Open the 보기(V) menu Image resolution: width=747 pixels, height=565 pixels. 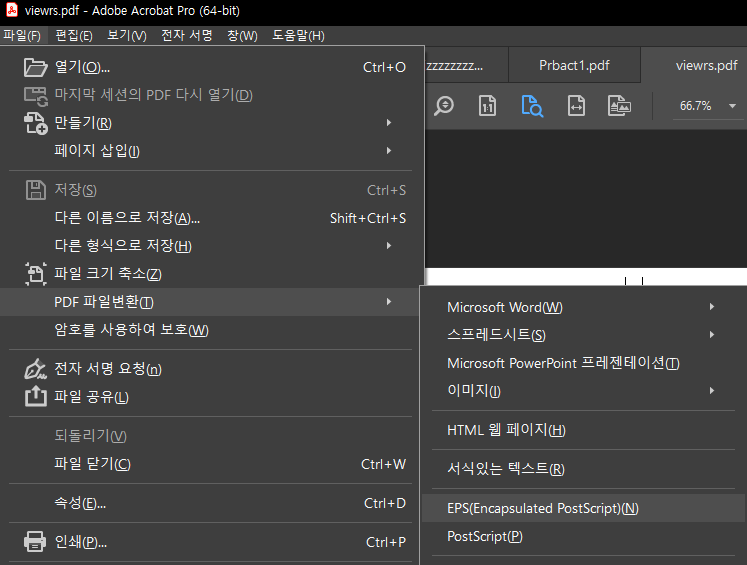(127, 36)
